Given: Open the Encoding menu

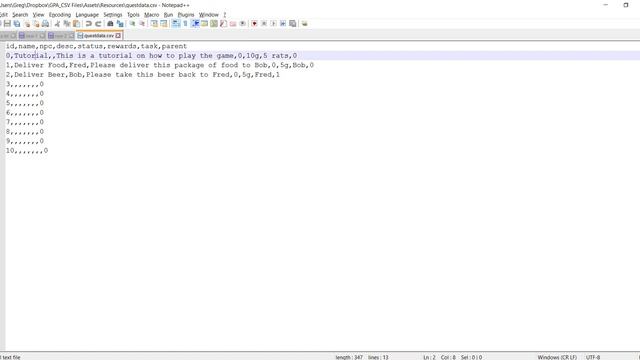Looking at the screenshot, I should coord(60,15).
